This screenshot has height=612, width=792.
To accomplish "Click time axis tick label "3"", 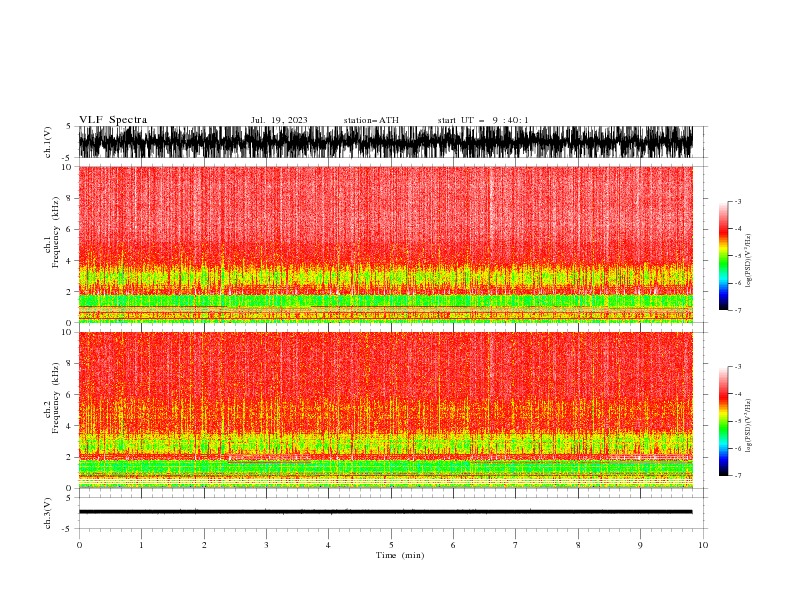I will click(x=266, y=545).
